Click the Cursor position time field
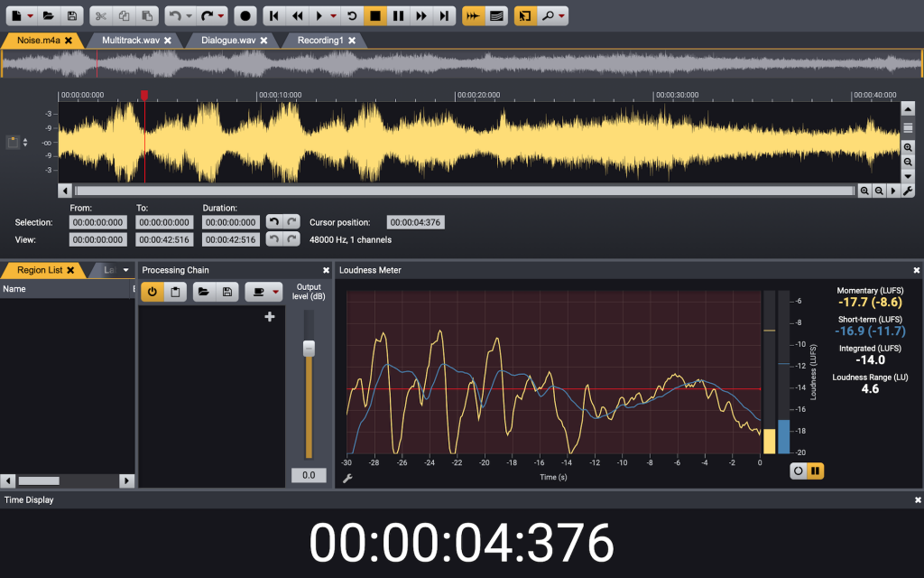Viewport: 924px width, 578px height. 415,222
